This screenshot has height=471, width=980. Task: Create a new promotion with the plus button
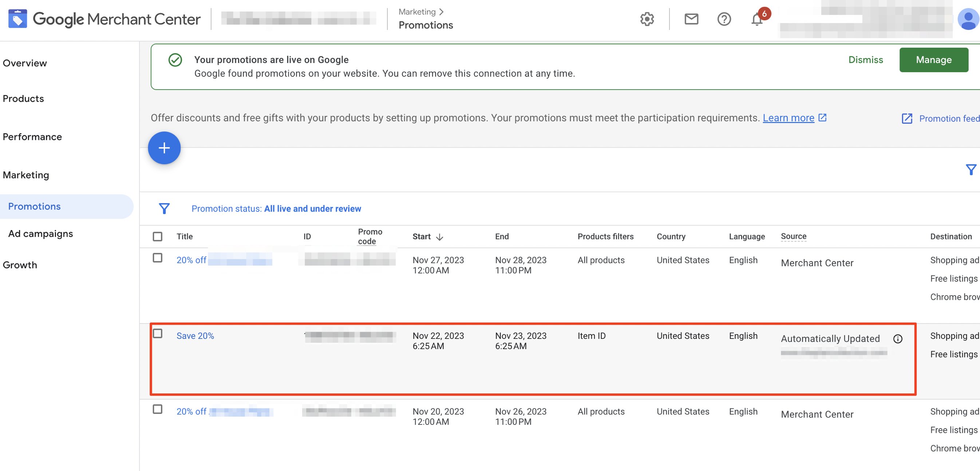pyautogui.click(x=164, y=148)
